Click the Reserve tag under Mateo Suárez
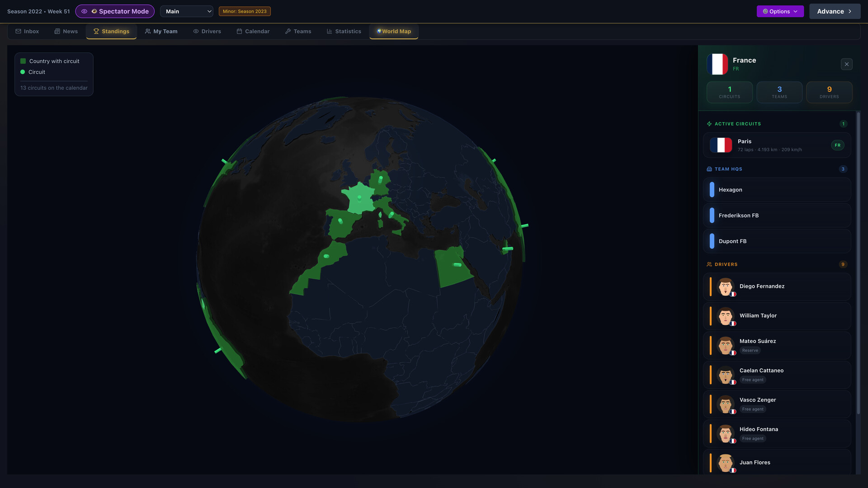Image resolution: width=868 pixels, height=488 pixels. pos(750,351)
